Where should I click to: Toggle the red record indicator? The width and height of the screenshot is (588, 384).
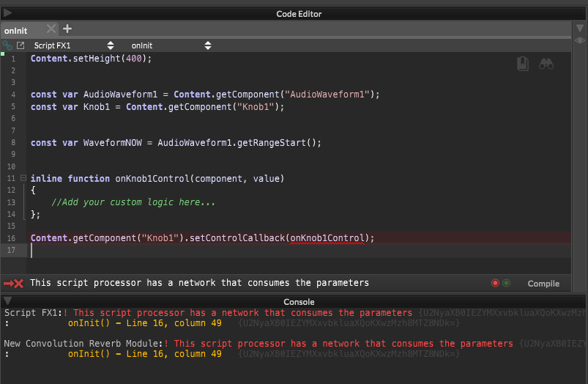click(495, 283)
